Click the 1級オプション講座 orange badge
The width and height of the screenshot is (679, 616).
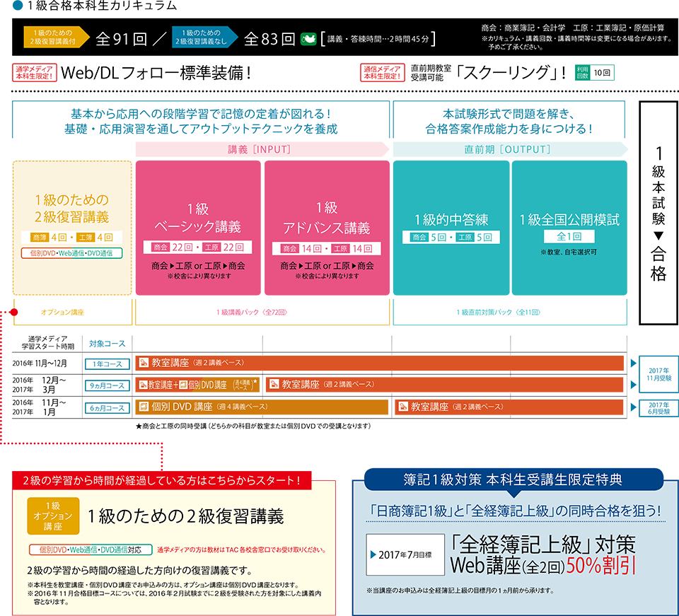[52, 516]
